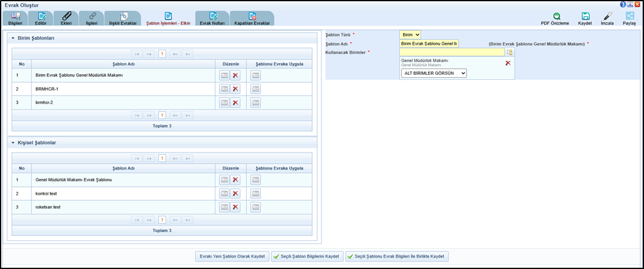Switch to the Kapatılan Evraklar tab

coord(251,19)
